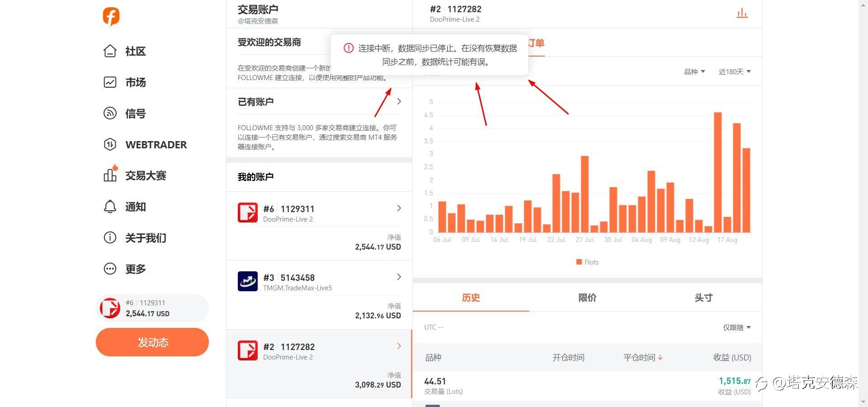Click the 更多 ellipsis icon

110,269
